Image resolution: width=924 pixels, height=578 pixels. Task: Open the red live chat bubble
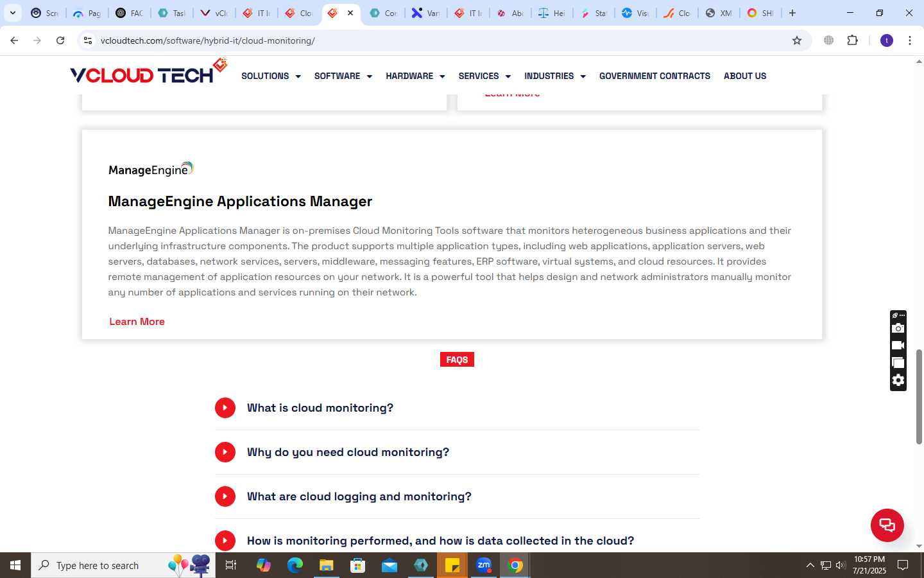pyautogui.click(x=887, y=525)
